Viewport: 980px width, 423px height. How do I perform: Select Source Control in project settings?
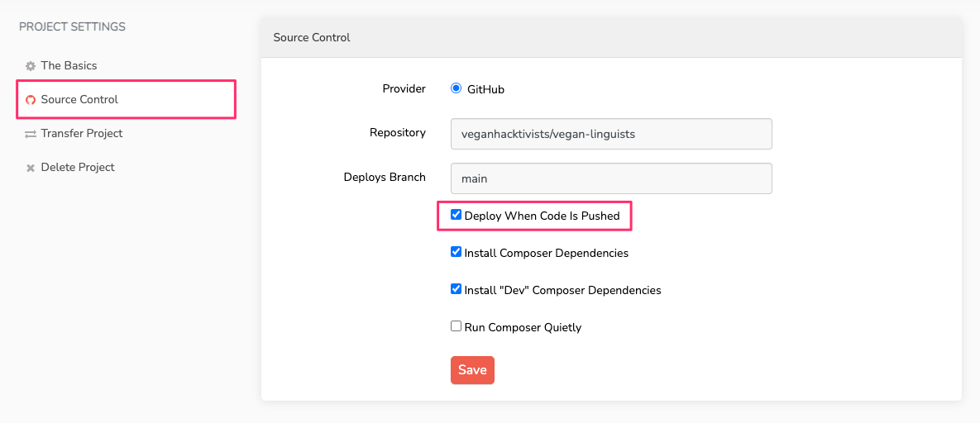79,99
